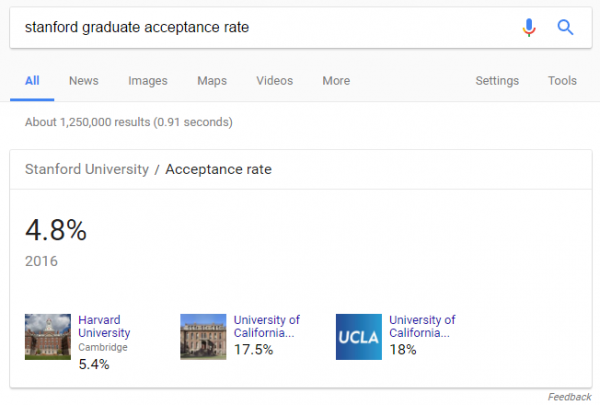
Task: Click the search query input field
Action: click(260, 27)
